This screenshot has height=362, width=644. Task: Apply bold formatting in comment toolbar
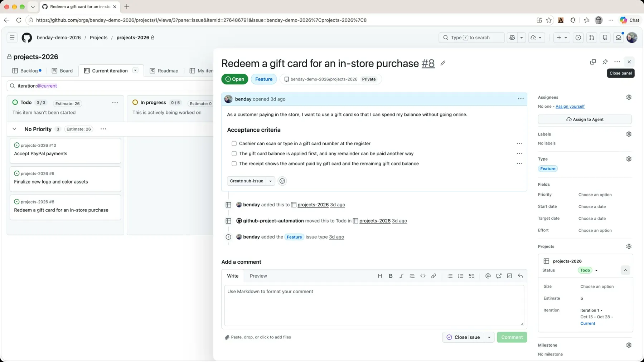(391, 276)
